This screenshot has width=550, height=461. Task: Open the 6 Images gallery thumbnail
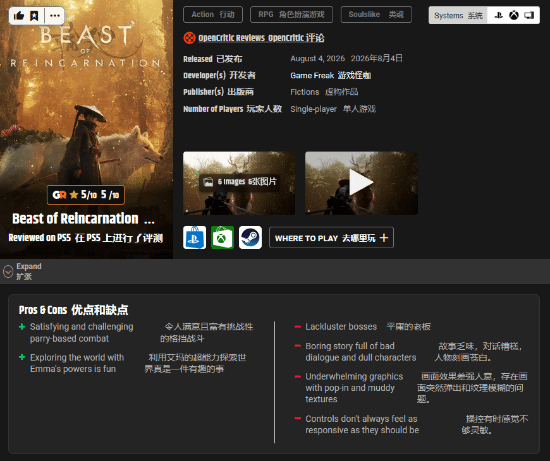tap(239, 183)
